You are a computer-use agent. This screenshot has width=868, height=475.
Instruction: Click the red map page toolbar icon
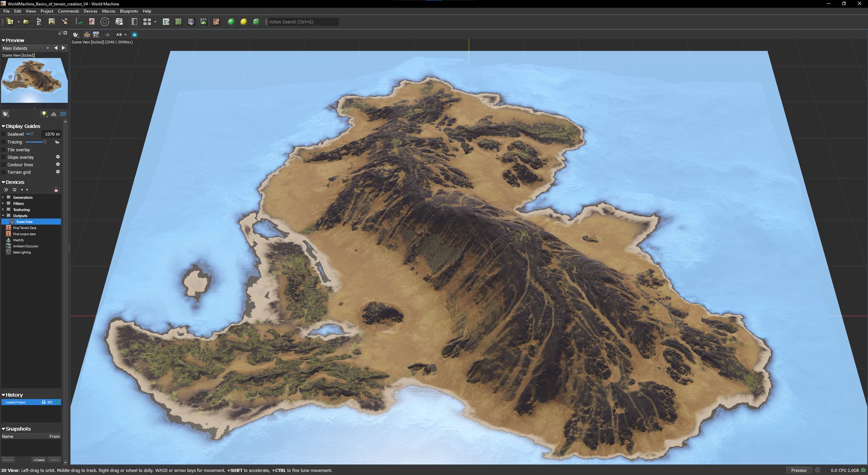click(92, 22)
